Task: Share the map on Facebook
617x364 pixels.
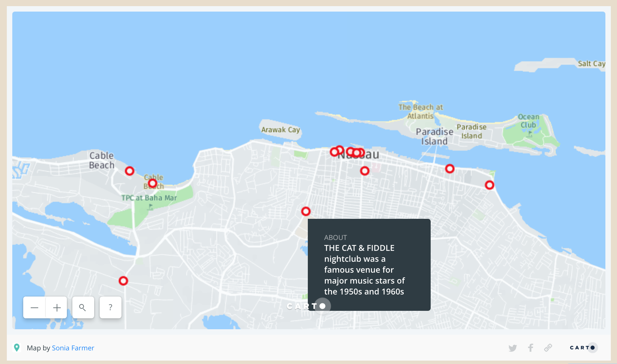Action: pyautogui.click(x=530, y=348)
